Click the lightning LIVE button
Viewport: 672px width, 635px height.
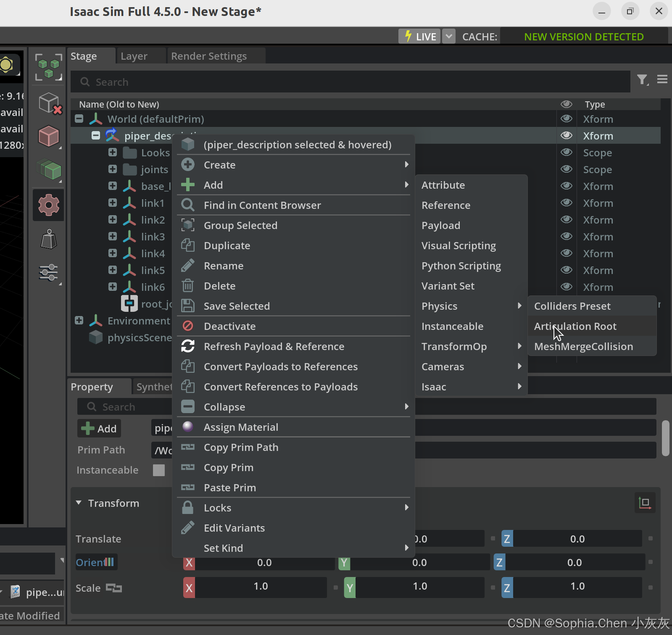[419, 37]
